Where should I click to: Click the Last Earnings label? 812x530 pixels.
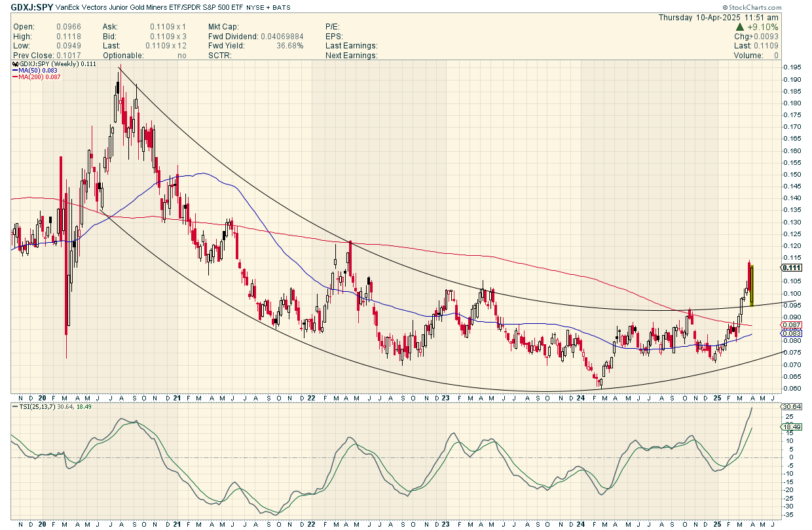(x=352, y=46)
